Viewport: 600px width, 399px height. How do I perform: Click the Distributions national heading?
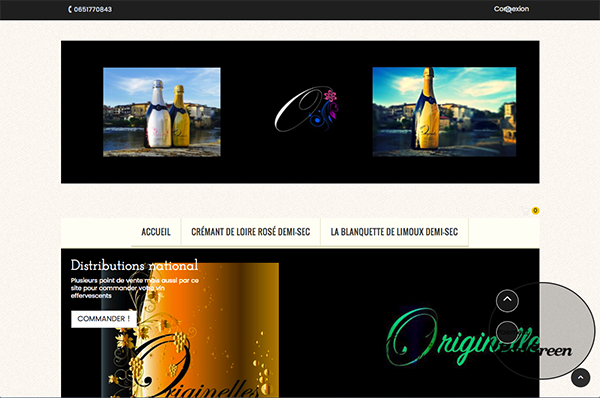134,265
